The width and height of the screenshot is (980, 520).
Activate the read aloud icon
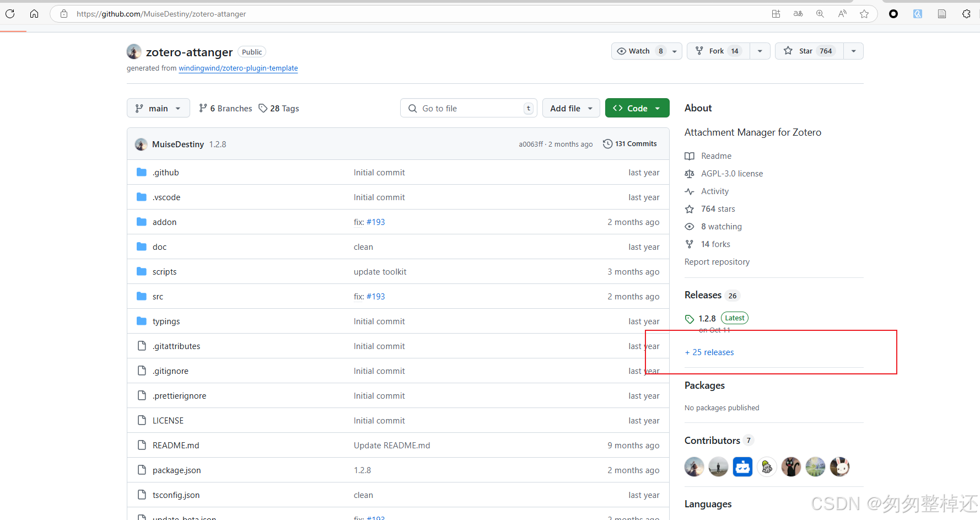click(842, 14)
